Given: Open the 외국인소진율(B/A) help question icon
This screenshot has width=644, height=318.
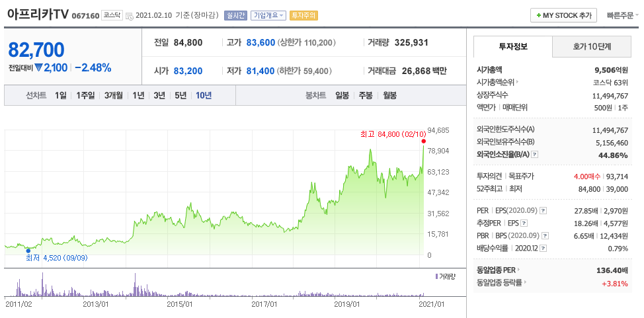Looking at the screenshot, I should click(x=535, y=155).
